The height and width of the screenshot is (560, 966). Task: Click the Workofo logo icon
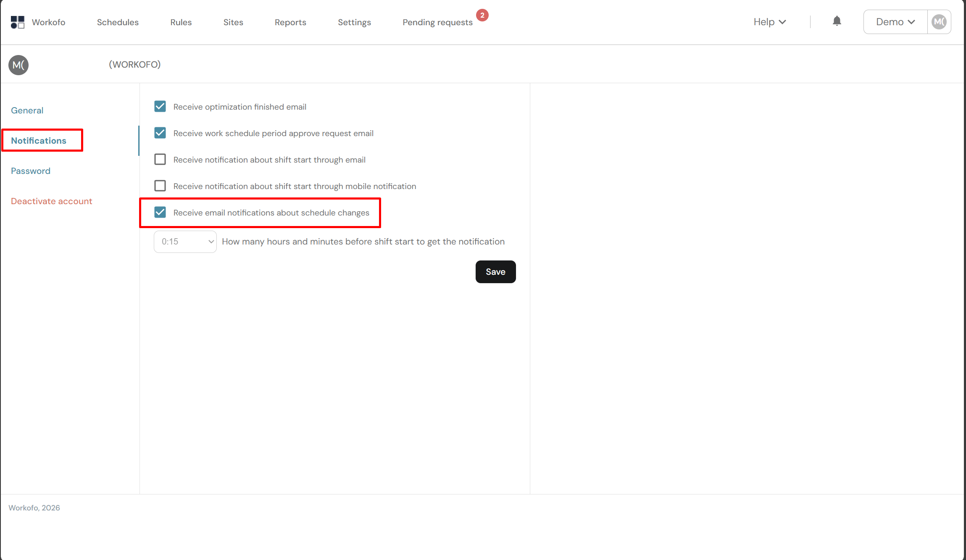click(x=18, y=22)
